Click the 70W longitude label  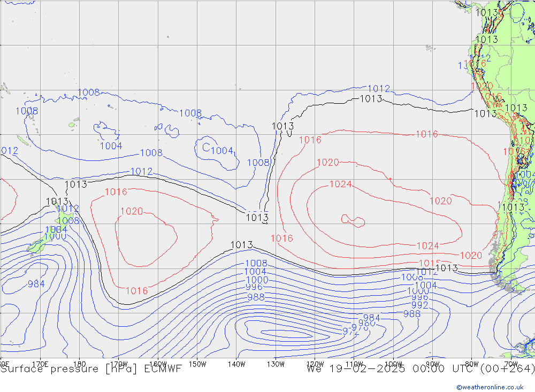511,364
